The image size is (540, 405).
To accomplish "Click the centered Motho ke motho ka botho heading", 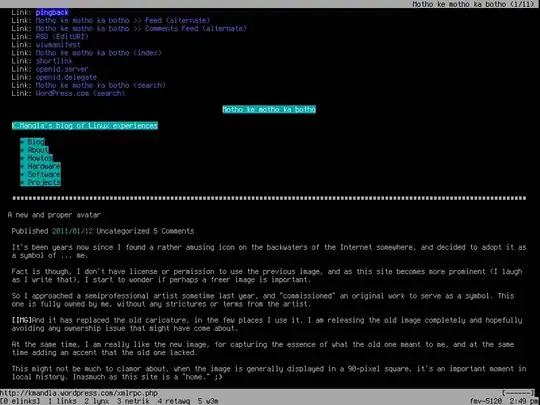I will [269, 110].
